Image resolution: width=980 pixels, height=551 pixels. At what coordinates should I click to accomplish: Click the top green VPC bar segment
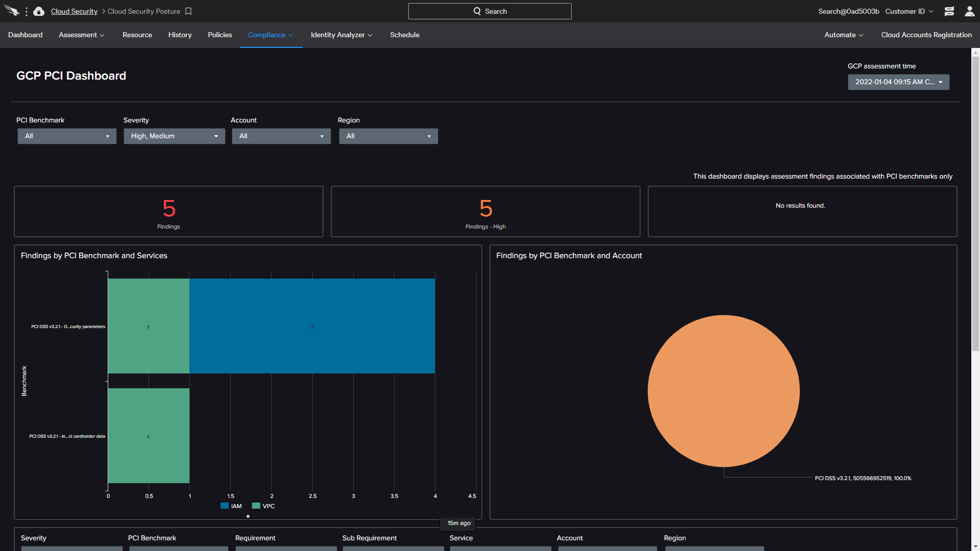pos(149,326)
